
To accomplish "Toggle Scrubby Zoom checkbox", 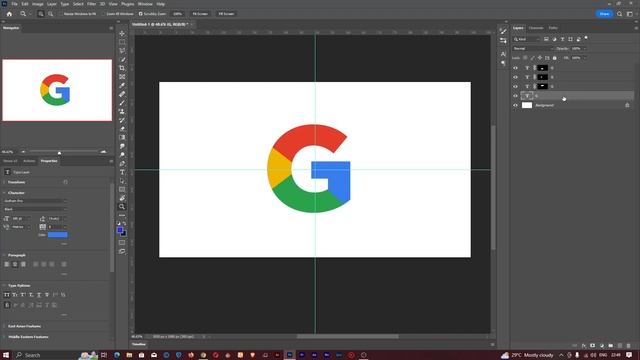I will pos(140,14).
